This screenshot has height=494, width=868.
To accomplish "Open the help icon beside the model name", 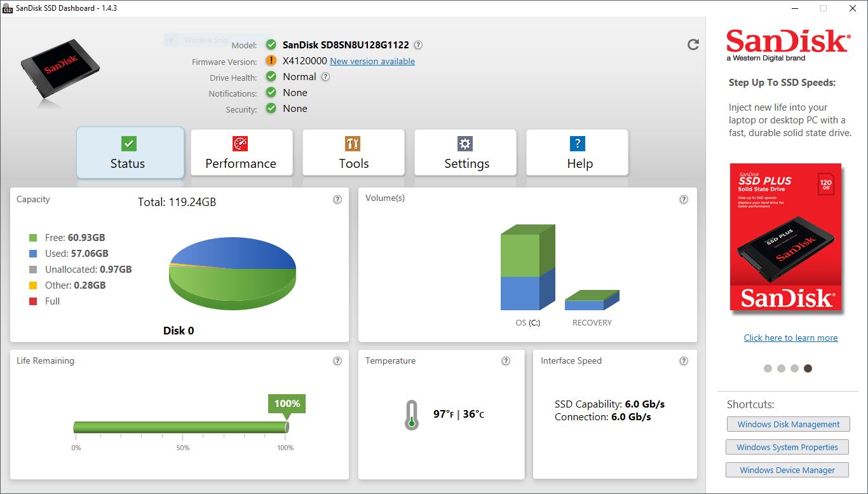I will pos(418,45).
